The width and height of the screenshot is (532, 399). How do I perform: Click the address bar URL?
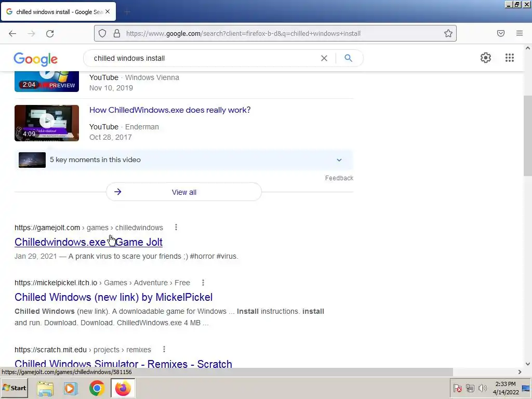[x=243, y=33]
